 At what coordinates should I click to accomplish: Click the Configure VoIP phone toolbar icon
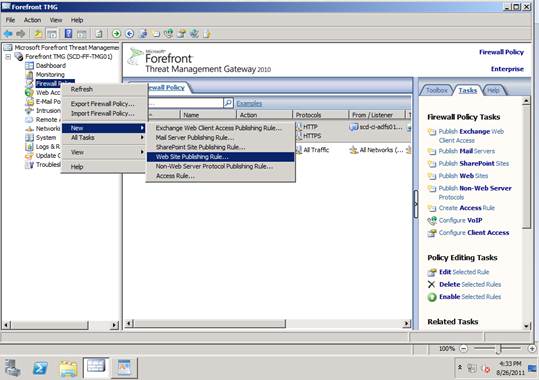(168, 33)
